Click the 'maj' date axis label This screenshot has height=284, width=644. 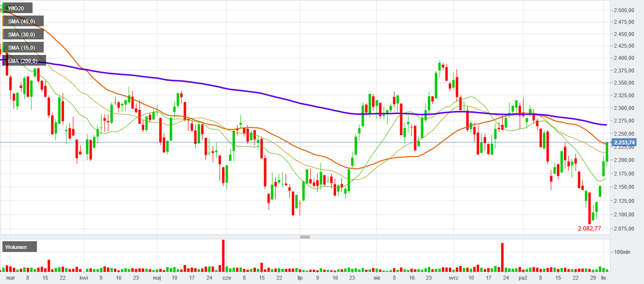[x=157, y=278]
